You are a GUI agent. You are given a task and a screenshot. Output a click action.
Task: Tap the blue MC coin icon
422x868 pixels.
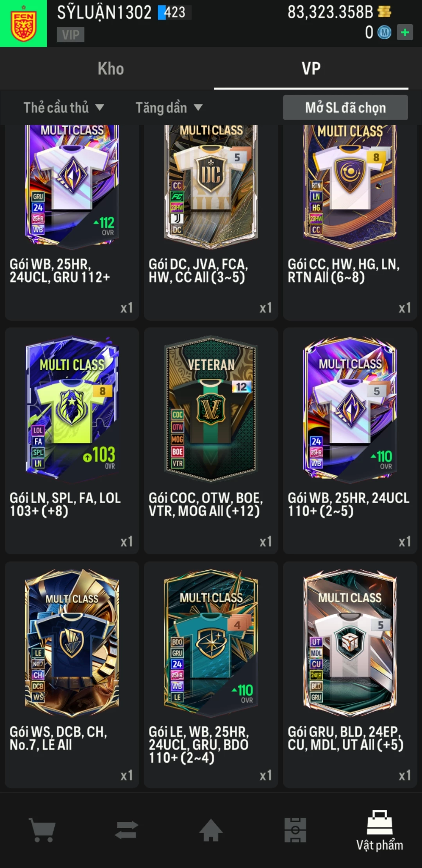click(x=384, y=32)
